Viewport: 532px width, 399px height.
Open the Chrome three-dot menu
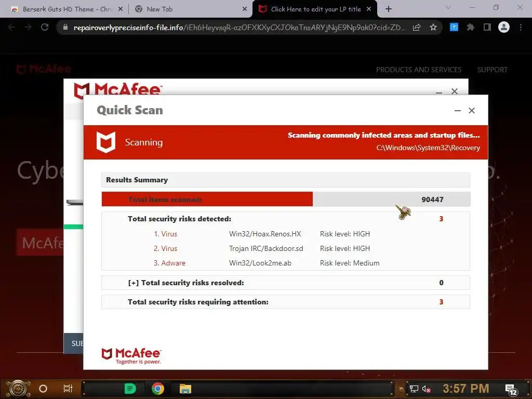point(521,27)
